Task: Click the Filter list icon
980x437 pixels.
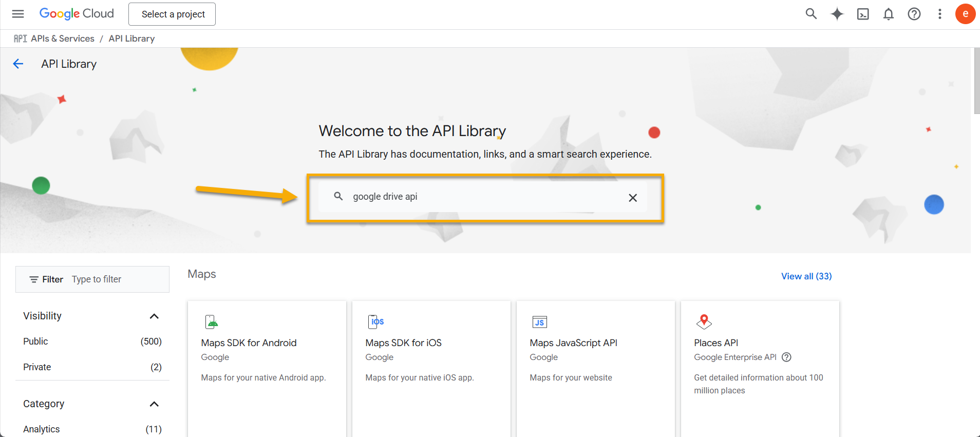Action: point(34,279)
